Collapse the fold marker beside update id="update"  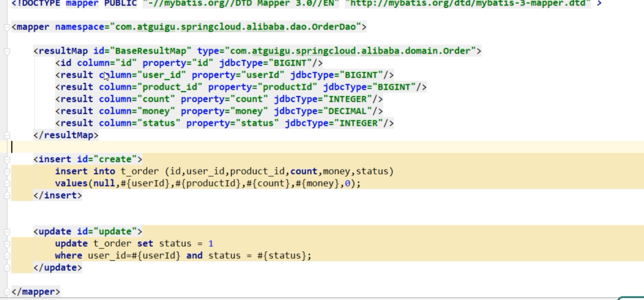pos(7,232)
